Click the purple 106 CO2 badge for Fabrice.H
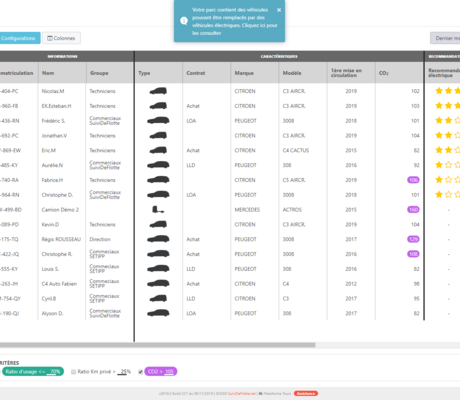 413,180
